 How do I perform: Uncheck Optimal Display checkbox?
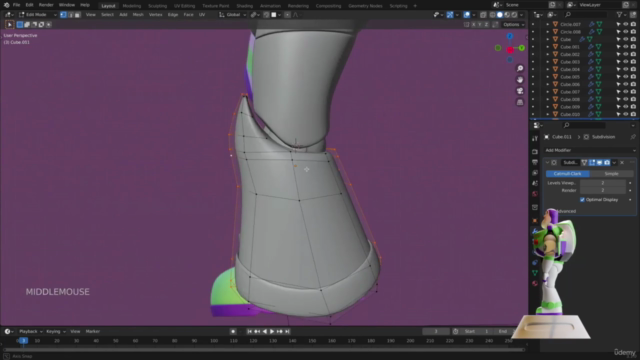[x=582, y=200]
